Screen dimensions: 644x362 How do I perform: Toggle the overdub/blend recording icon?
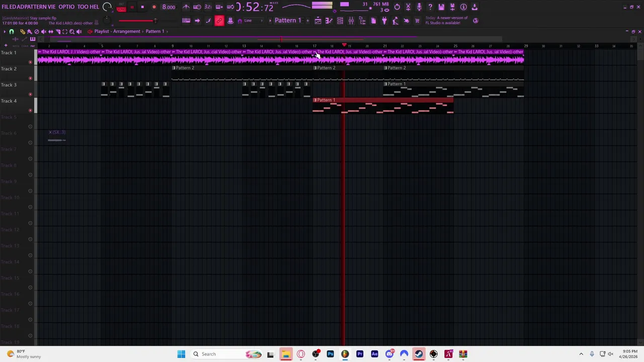tap(219, 7)
